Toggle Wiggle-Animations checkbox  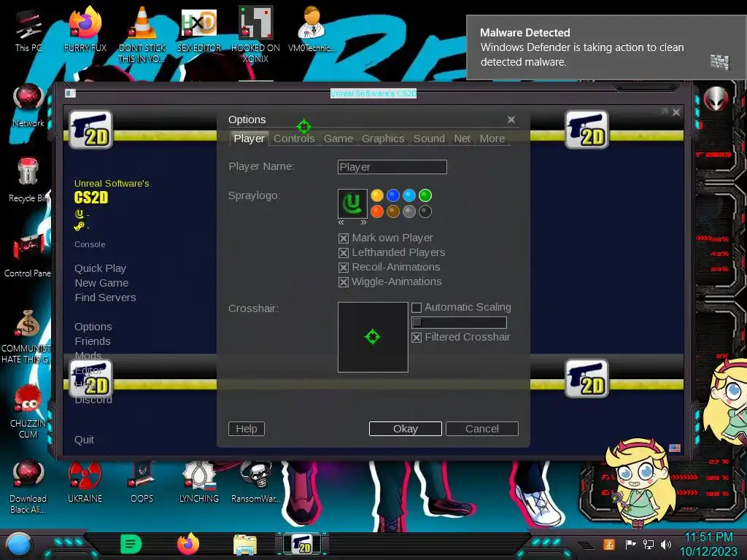click(344, 282)
